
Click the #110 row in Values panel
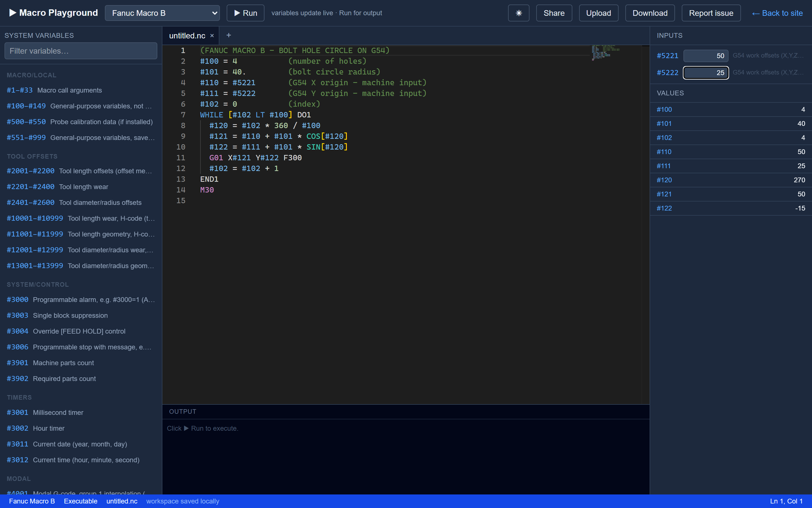tap(731, 152)
